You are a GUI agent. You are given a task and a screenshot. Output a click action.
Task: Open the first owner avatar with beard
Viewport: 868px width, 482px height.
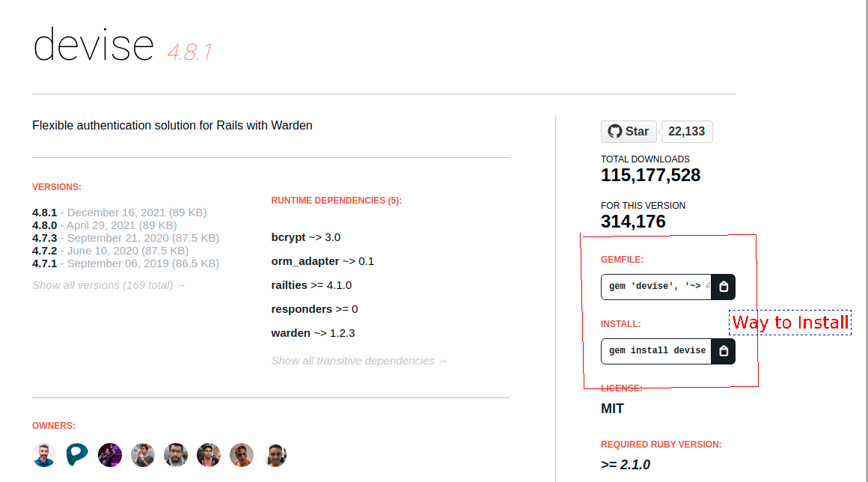[43, 455]
